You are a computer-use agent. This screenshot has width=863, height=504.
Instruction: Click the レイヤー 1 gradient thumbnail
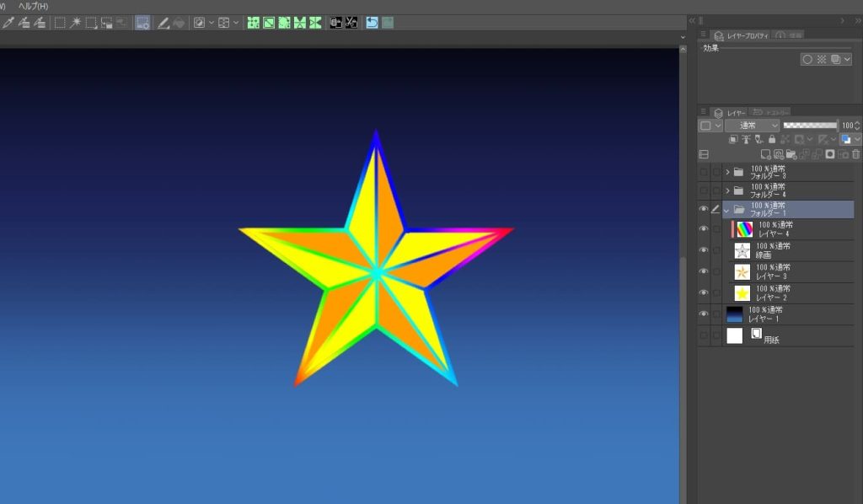pos(734,314)
